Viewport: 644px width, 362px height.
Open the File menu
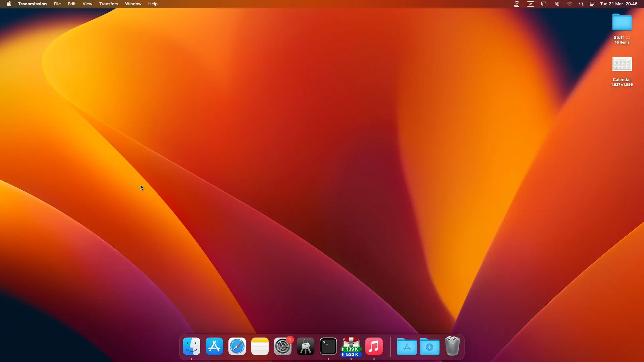(x=57, y=4)
